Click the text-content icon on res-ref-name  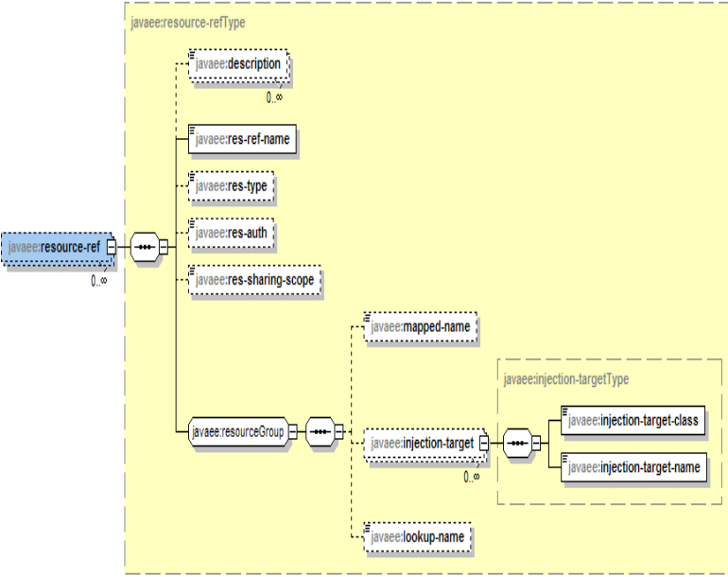[192, 130]
